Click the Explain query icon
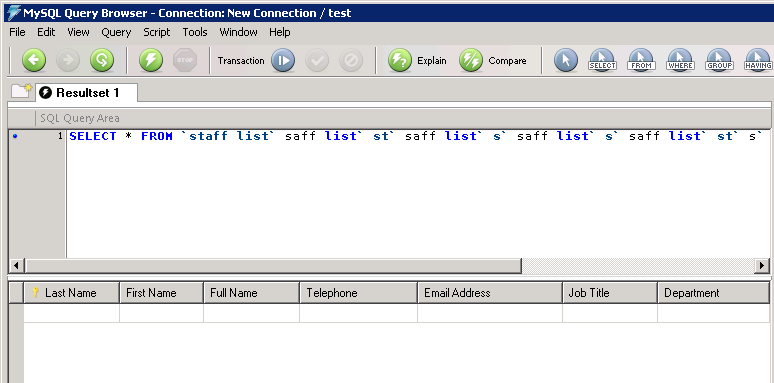774x383 pixels. [x=400, y=61]
